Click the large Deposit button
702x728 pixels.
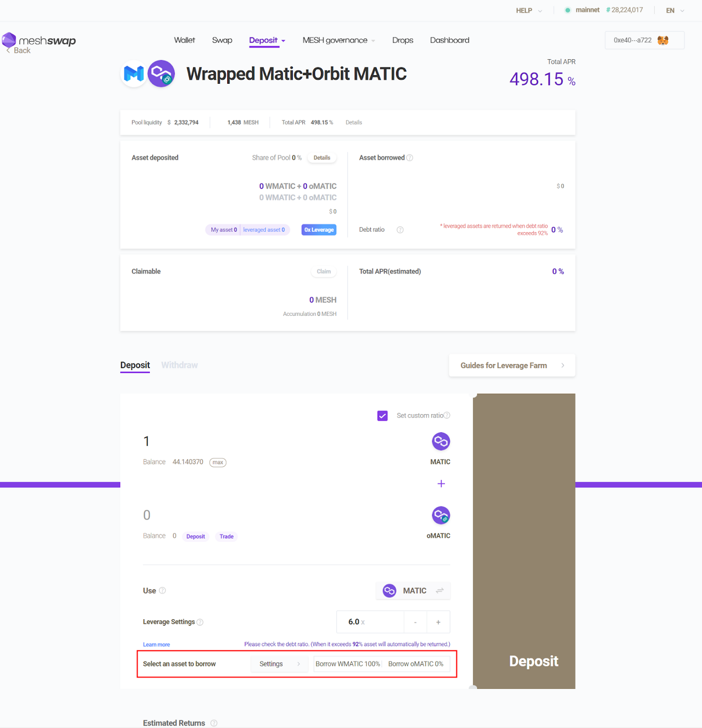524,541
